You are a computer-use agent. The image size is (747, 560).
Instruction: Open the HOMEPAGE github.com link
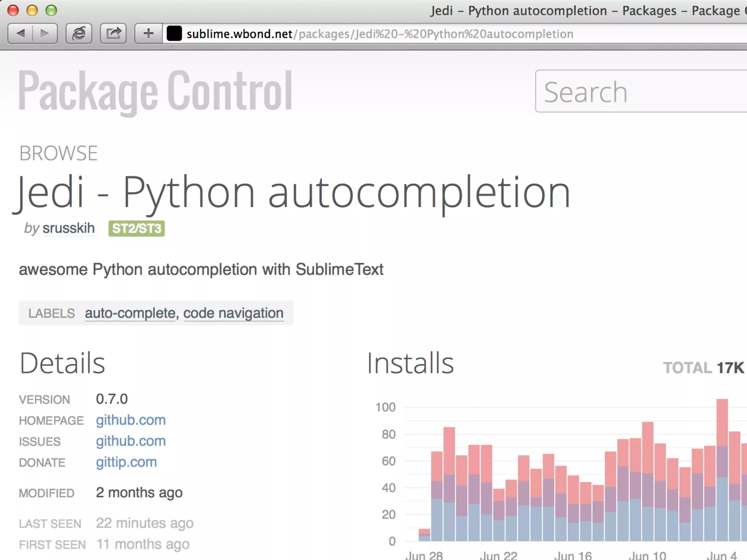(131, 420)
